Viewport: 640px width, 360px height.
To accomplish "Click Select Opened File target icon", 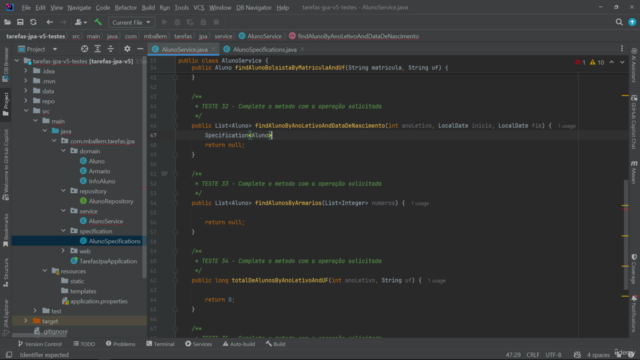I will pos(84,49).
